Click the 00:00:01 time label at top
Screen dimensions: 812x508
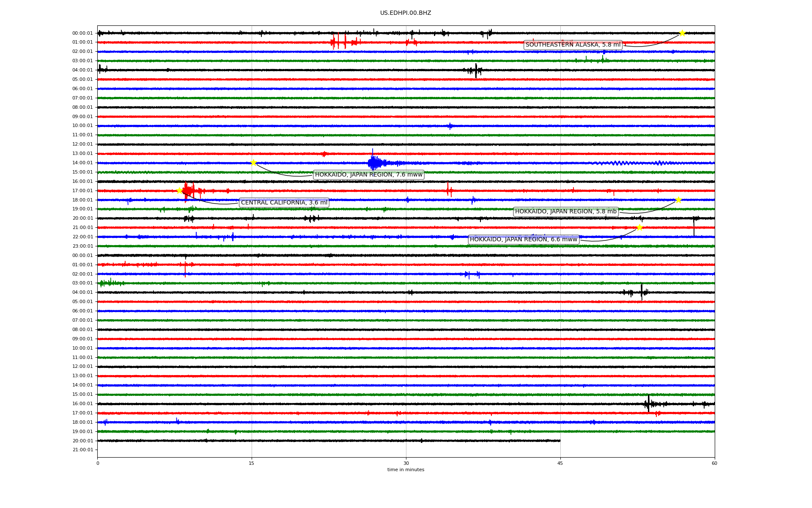82,33
